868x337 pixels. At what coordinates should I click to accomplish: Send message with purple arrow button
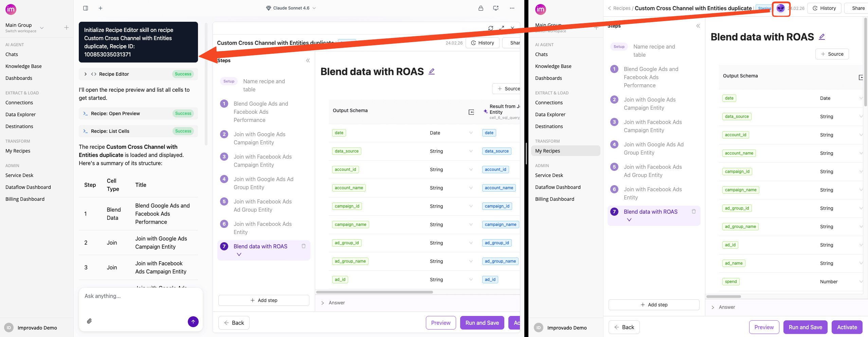click(193, 321)
